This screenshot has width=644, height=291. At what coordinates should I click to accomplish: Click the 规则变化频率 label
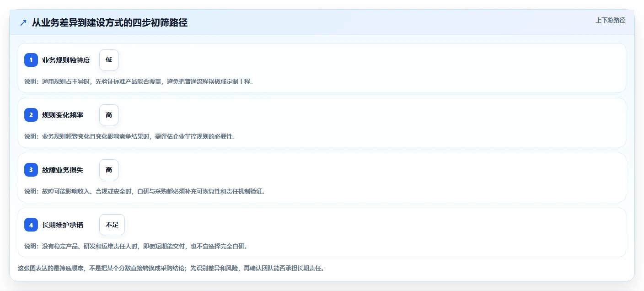[x=63, y=115]
